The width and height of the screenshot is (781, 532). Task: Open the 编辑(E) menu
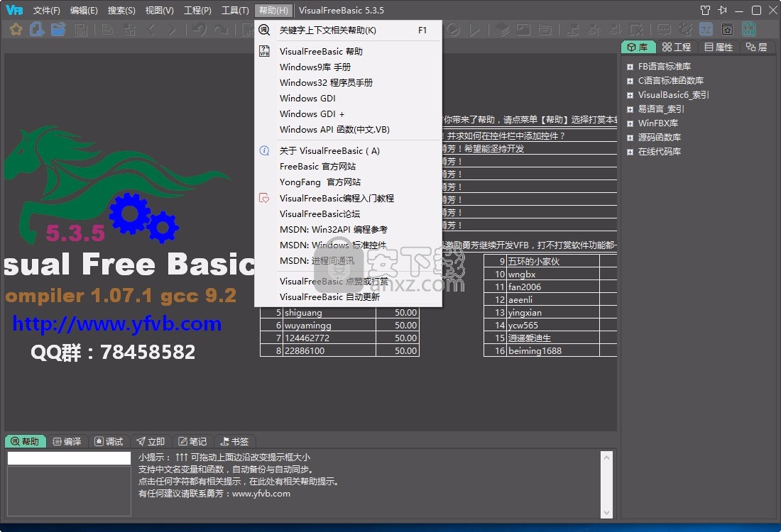(84, 11)
